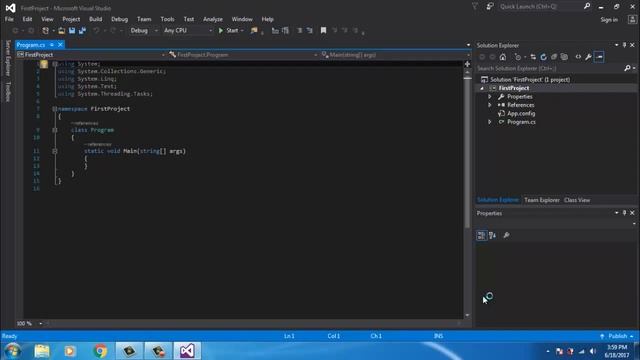Viewport: 640px width, 360px height.
Task: Click the Undo arrow in toolbar
Action: click(x=96, y=31)
